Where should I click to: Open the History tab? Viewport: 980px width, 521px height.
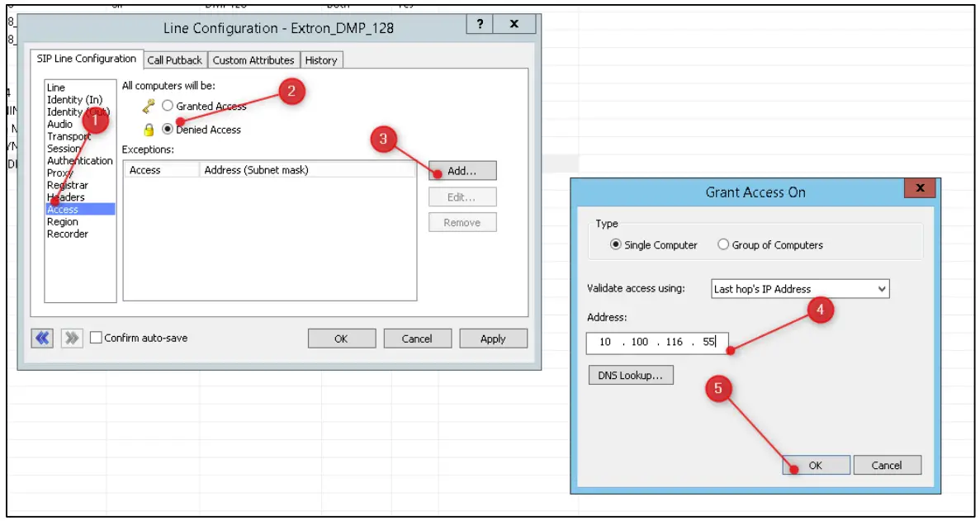(321, 60)
